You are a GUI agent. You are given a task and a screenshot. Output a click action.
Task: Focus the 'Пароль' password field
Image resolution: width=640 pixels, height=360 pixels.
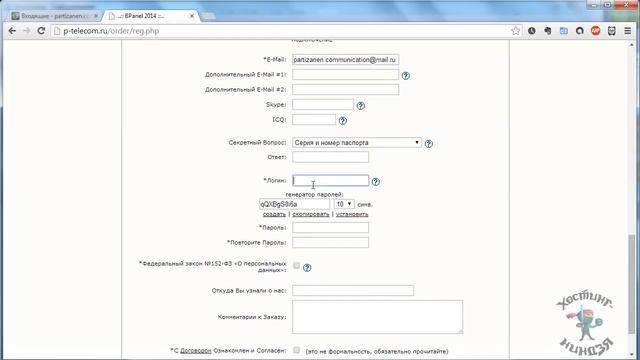point(330,228)
